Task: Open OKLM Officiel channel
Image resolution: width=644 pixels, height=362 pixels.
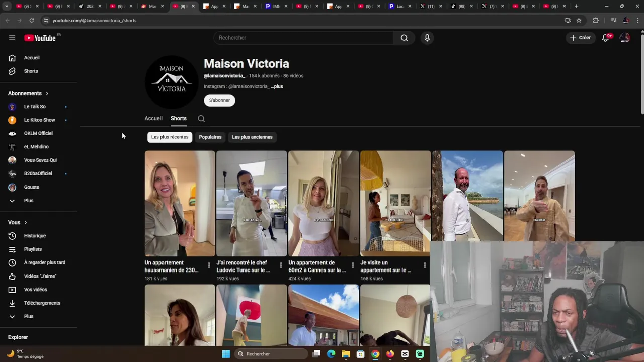Action: [x=39, y=133]
